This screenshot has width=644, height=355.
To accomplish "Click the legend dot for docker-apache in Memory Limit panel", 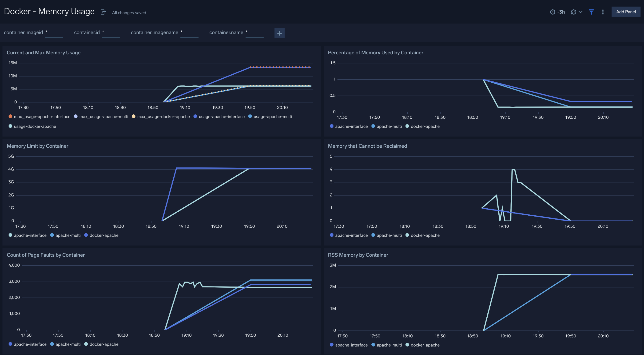I will point(86,235).
